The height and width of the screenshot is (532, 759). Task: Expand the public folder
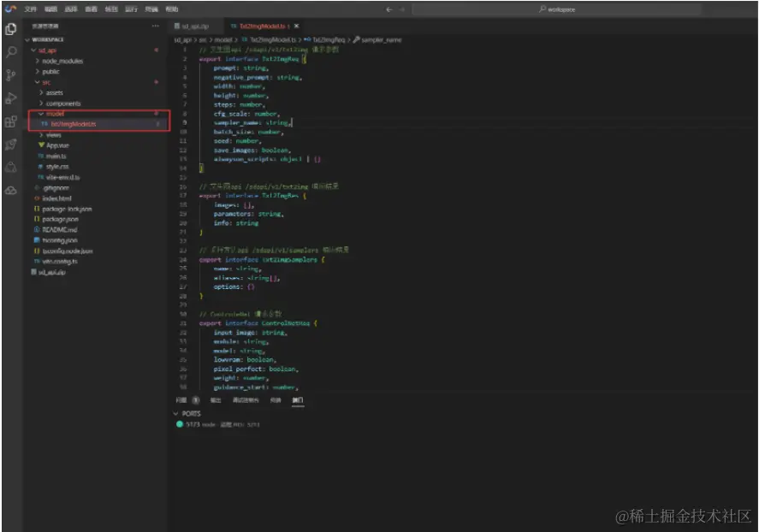click(38, 72)
